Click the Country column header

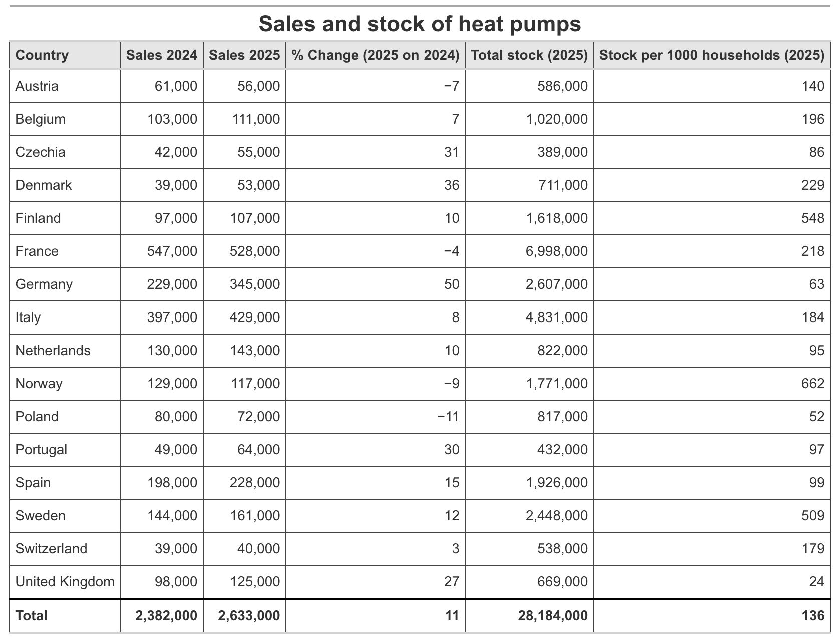pos(42,55)
